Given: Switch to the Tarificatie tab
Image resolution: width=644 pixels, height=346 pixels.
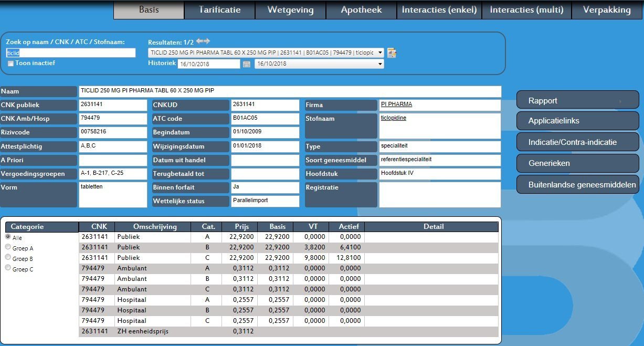Looking at the screenshot, I should tap(219, 10).
